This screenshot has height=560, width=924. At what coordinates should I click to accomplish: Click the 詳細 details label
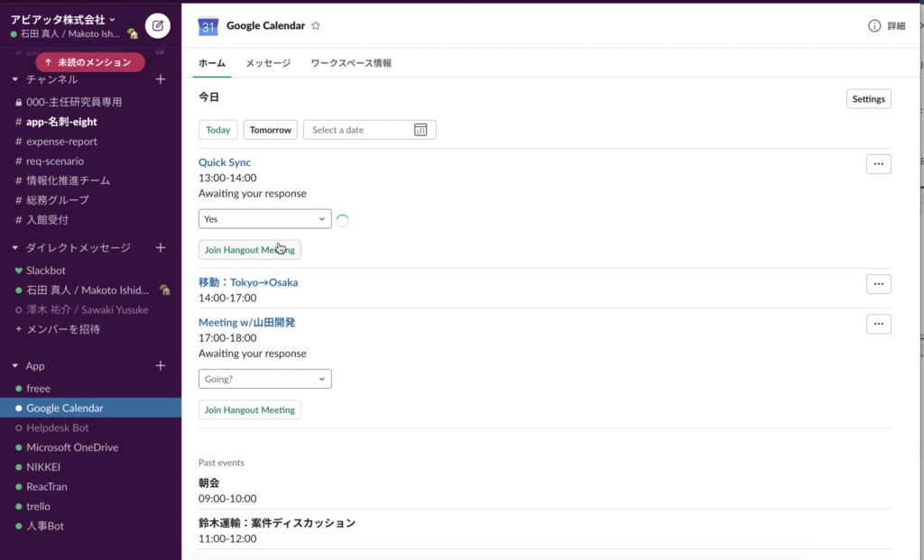coord(896,26)
